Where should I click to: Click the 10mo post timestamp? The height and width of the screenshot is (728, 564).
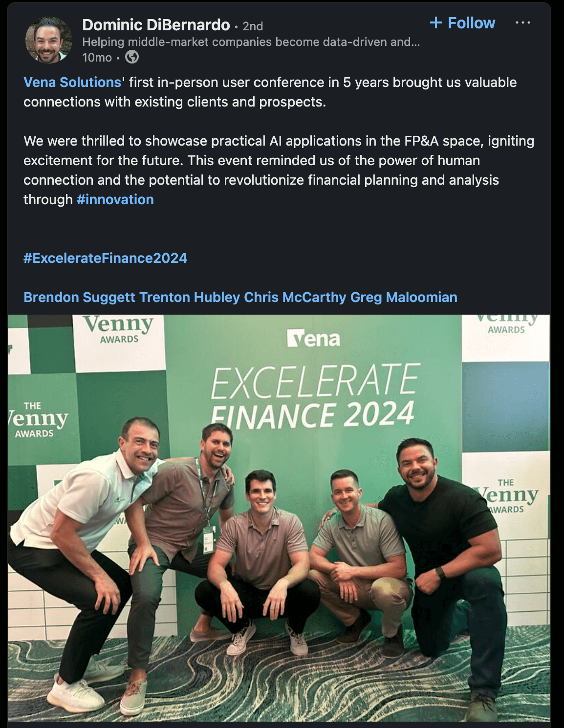[x=97, y=58]
